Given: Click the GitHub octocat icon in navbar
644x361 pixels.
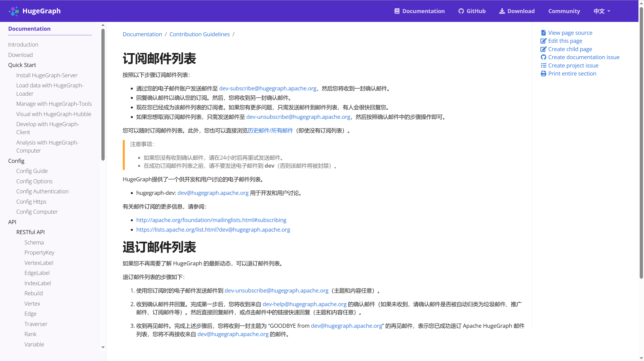Looking at the screenshot, I should click(x=461, y=11).
